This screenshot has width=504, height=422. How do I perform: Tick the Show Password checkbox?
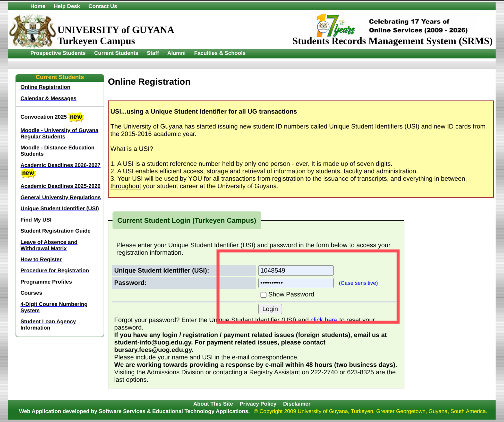tap(263, 295)
